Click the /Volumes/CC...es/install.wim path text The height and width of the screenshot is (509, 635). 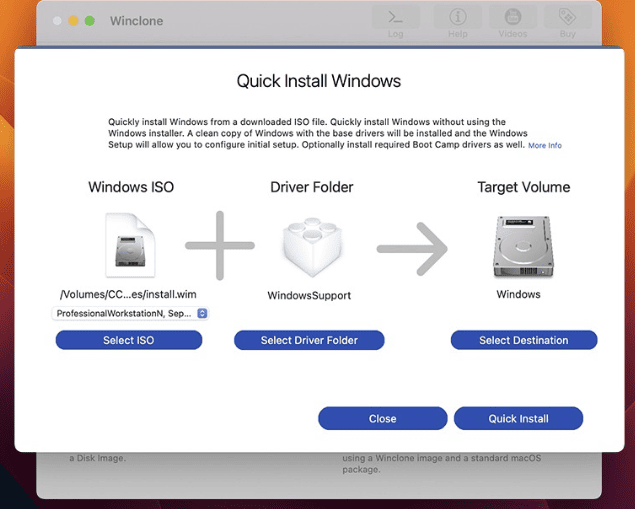[128, 294]
